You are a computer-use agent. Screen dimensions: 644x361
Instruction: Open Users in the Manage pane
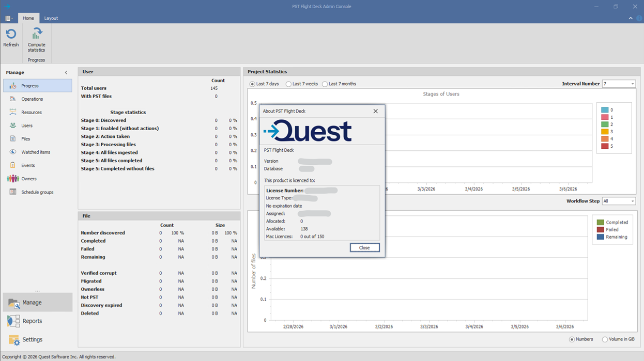38,125
